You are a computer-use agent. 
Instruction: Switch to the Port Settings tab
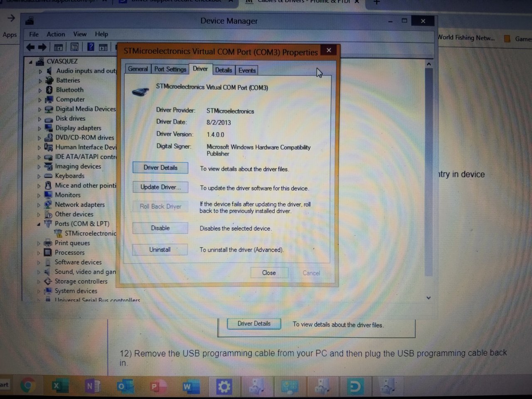[x=170, y=69]
